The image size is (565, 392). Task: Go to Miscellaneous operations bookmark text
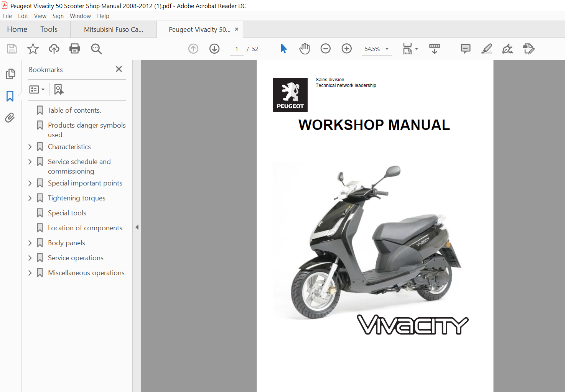point(86,273)
